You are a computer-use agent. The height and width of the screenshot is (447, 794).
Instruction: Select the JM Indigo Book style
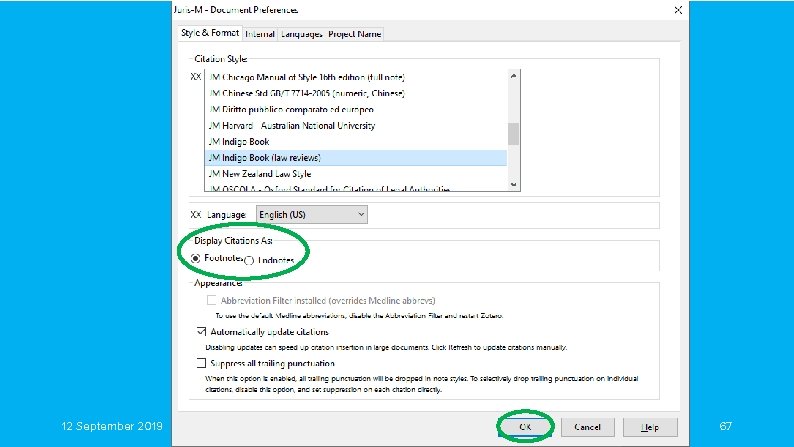[x=356, y=142]
